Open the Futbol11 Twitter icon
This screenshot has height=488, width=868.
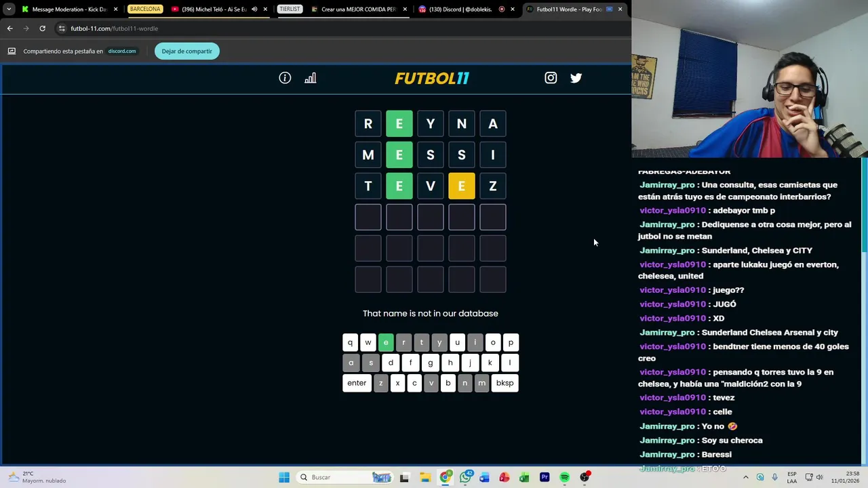point(576,78)
